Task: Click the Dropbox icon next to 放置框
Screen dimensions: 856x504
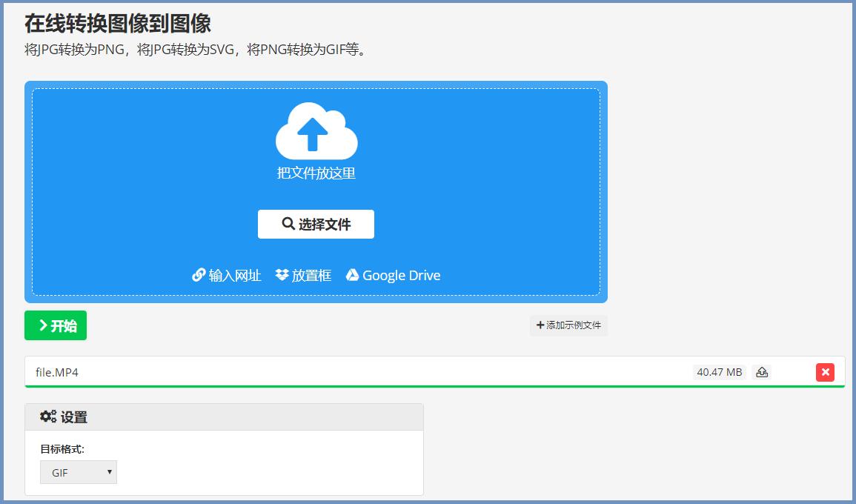Action: click(280, 274)
